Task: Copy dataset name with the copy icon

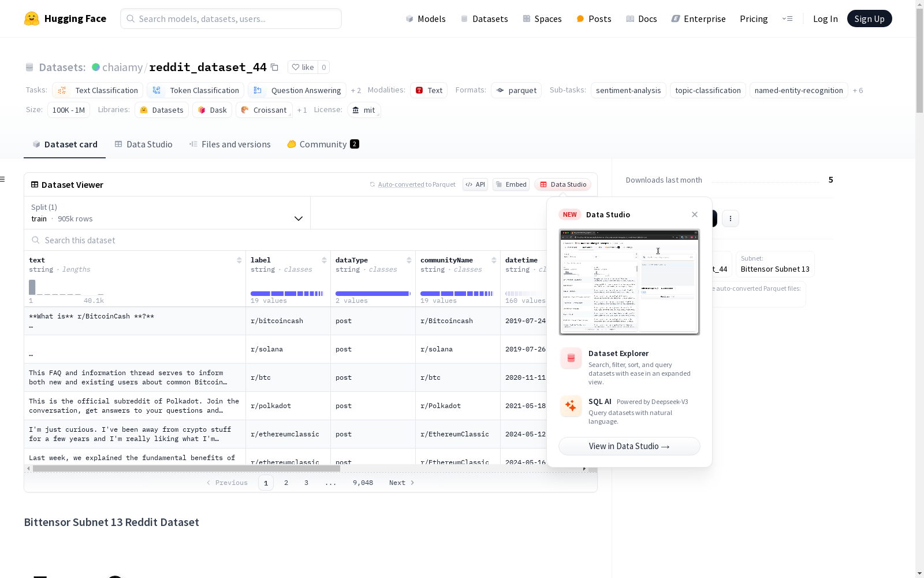Action: click(x=275, y=67)
